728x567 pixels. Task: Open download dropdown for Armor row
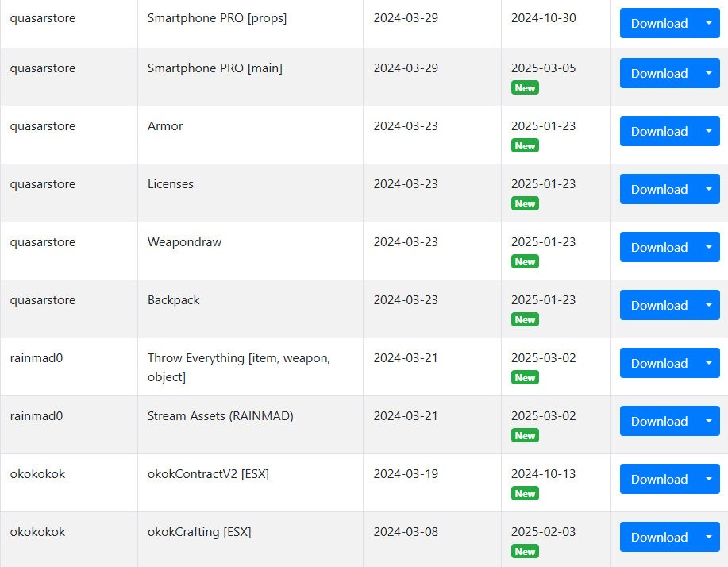(709, 131)
